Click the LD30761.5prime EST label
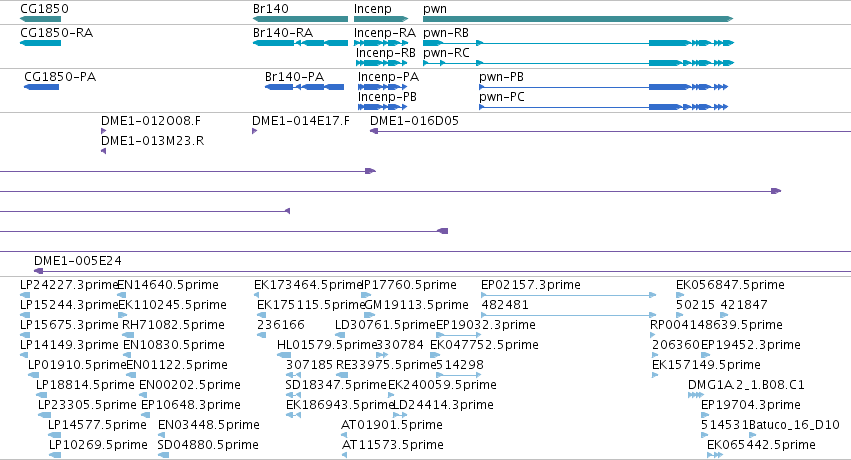This screenshot has height=460, width=851. (385, 325)
